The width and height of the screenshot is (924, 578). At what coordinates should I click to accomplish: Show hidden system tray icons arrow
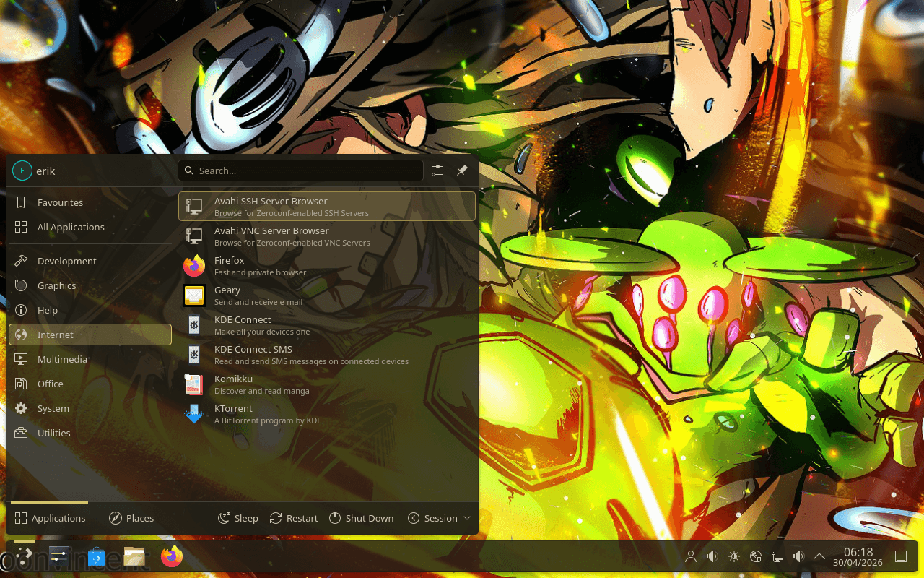(819, 556)
